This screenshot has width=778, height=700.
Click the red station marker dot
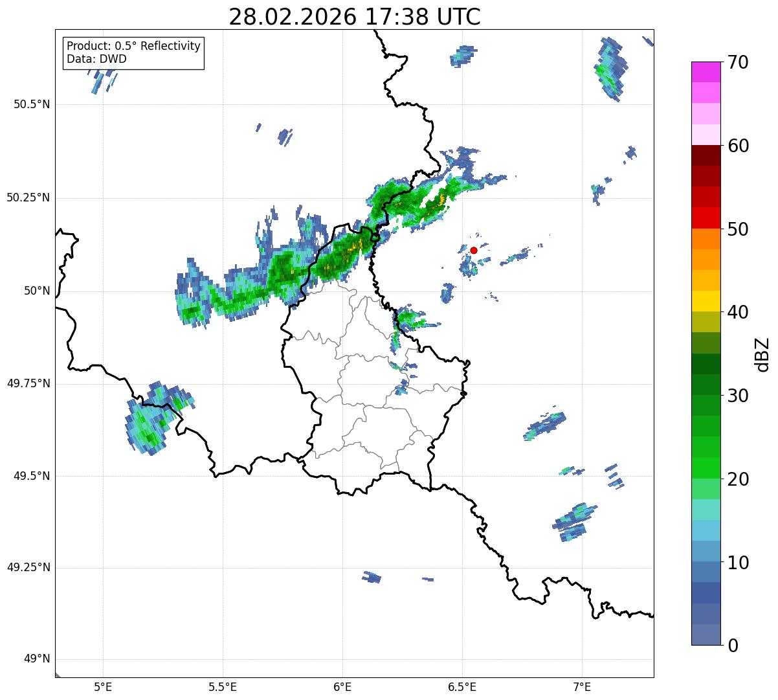tap(474, 250)
